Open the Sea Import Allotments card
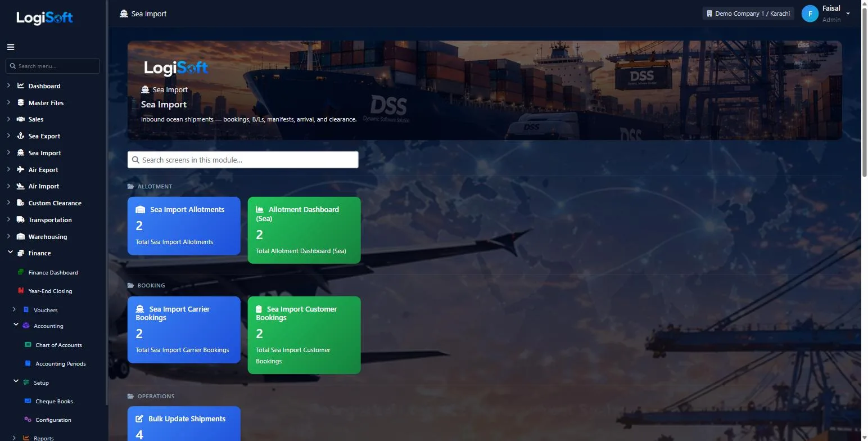868x441 pixels. click(184, 226)
